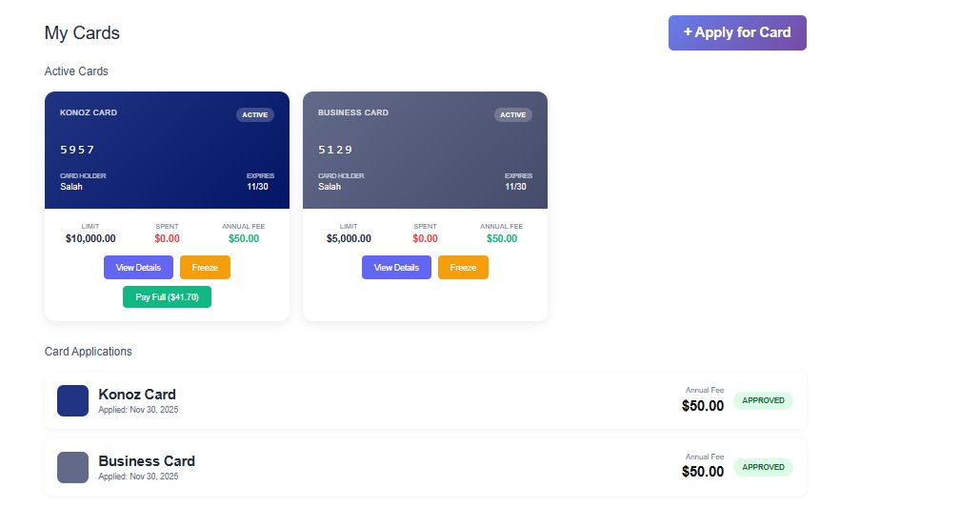The height and width of the screenshot is (528, 980).
Task: Freeze the Konoz Card
Action: [205, 268]
